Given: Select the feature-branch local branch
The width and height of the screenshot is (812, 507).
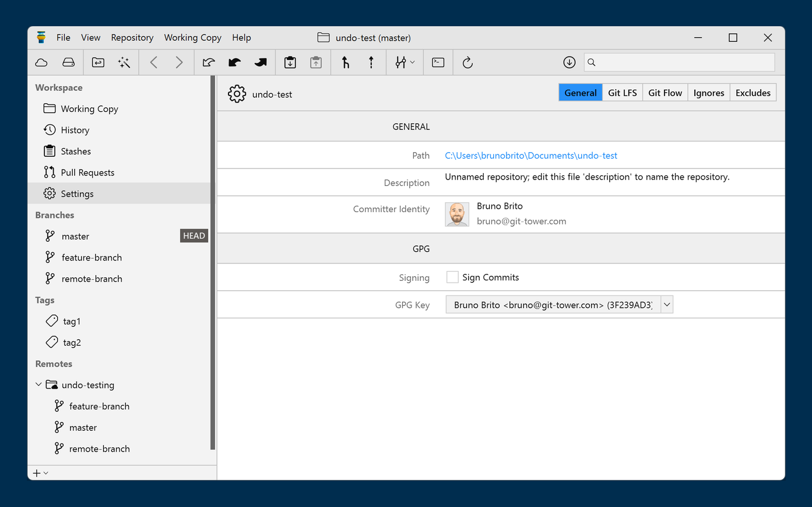Looking at the screenshot, I should pyautogui.click(x=92, y=258).
